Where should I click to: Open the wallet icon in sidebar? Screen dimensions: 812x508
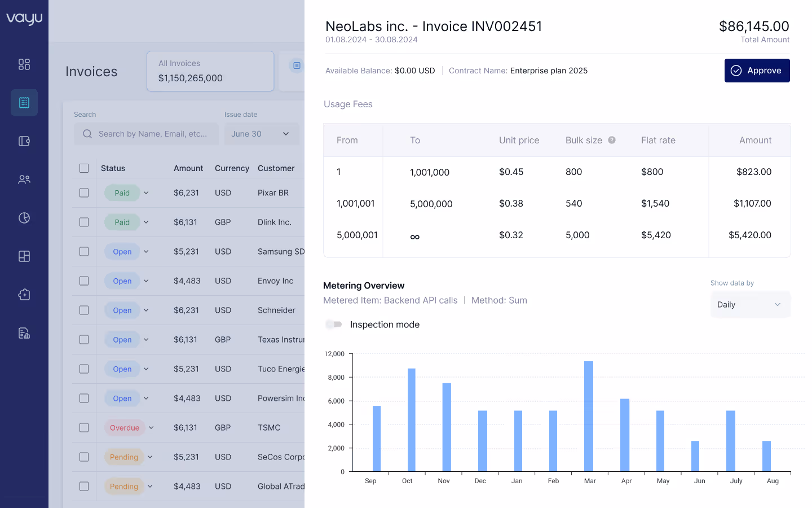[24, 141]
